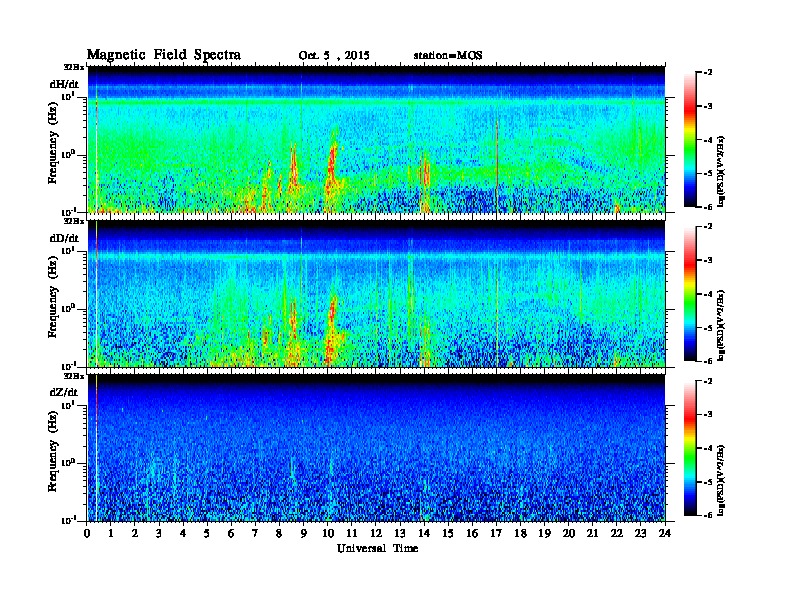Click hour tick label "19" on time axis
Screen dimensions: 792x612
(x=544, y=534)
